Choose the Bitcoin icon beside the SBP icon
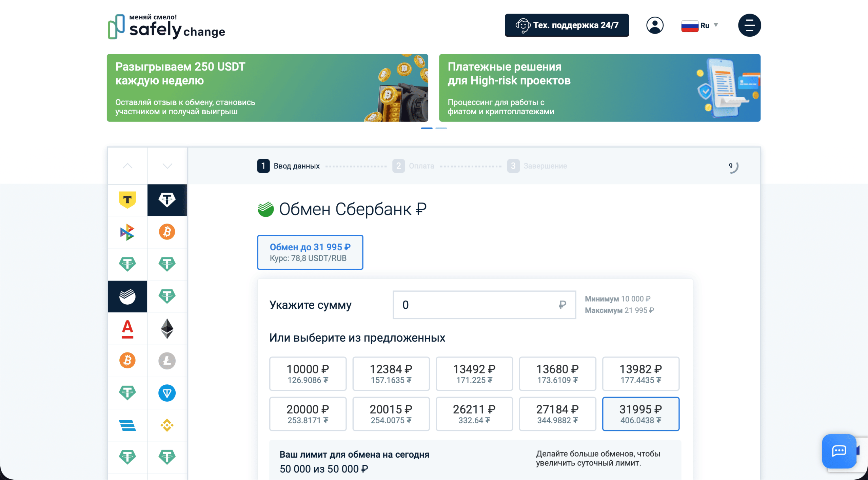868x480 pixels. point(167,232)
